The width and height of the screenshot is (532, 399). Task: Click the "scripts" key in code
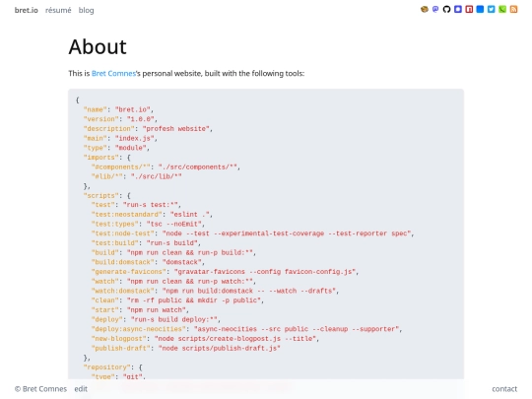[101, 195]
